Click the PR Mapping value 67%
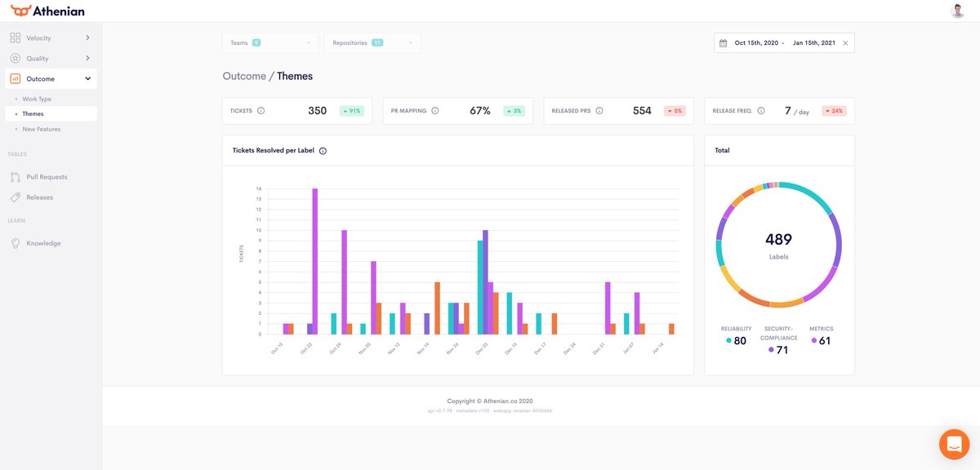Screen dimensions: 980x470 480,111
